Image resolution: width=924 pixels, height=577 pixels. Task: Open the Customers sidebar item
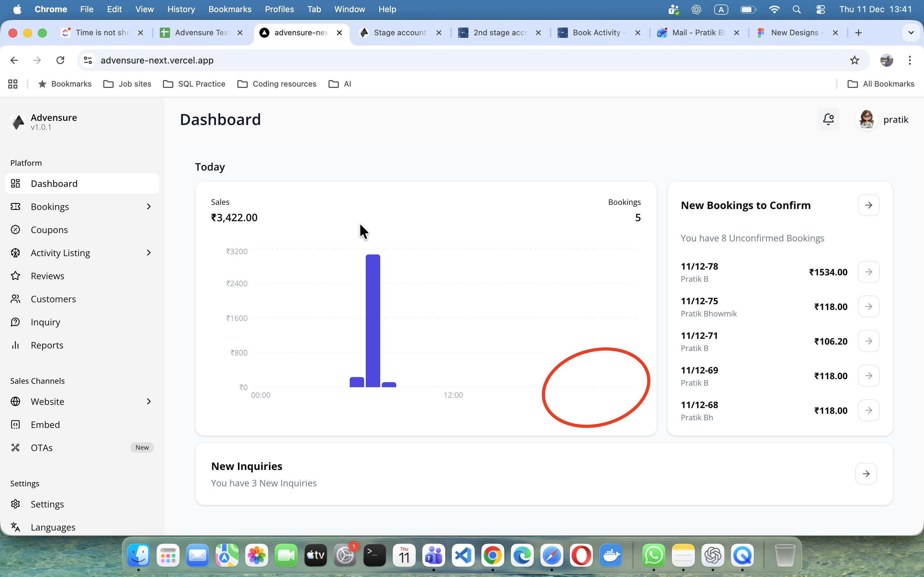(53, 299)
